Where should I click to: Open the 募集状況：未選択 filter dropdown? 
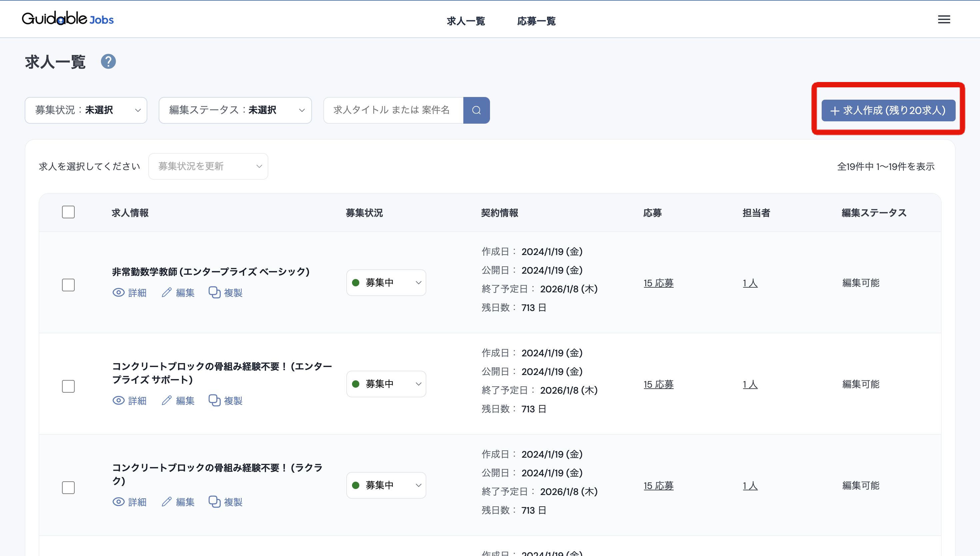[86, 110]
